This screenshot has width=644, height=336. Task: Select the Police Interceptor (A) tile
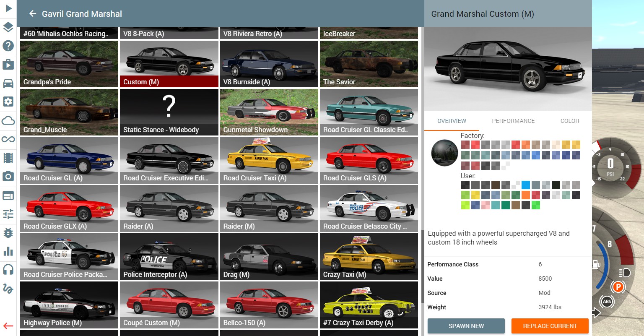(x=169, y=257)
